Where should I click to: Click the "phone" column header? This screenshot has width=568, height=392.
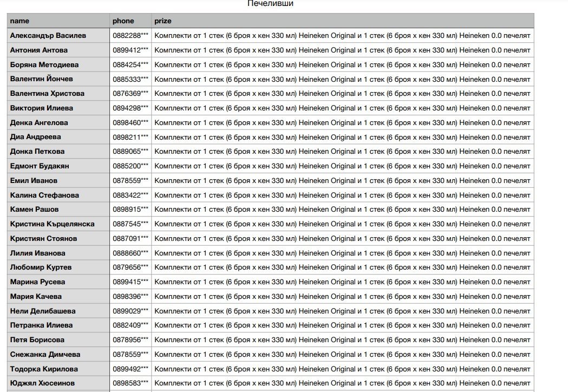[x=123, y=21]
